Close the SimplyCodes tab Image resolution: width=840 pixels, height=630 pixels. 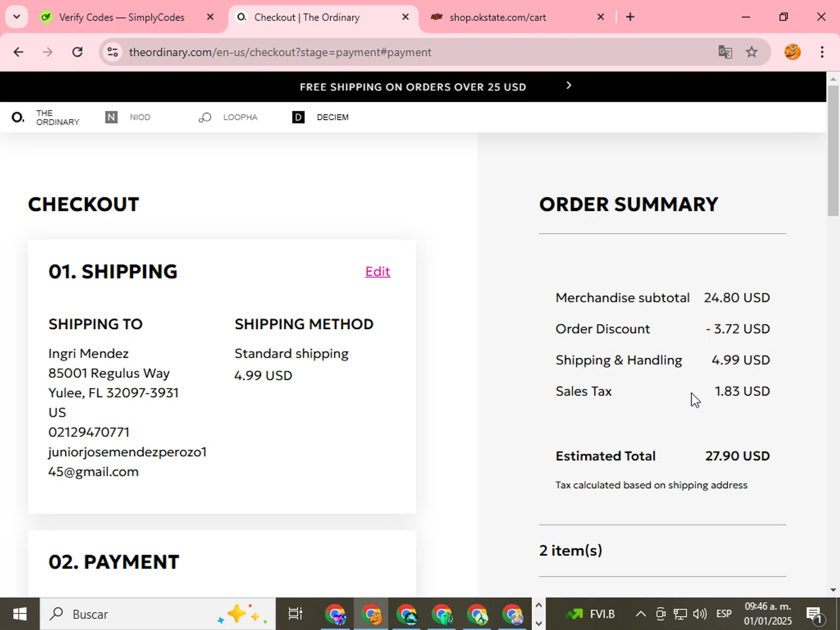[210, 17]
